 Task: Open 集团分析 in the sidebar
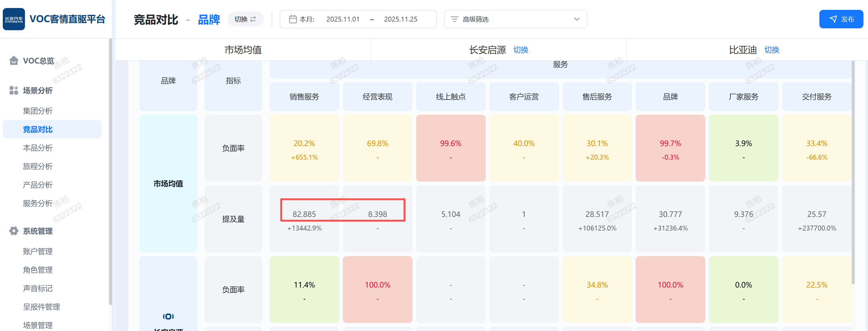[x=38, y=111]
